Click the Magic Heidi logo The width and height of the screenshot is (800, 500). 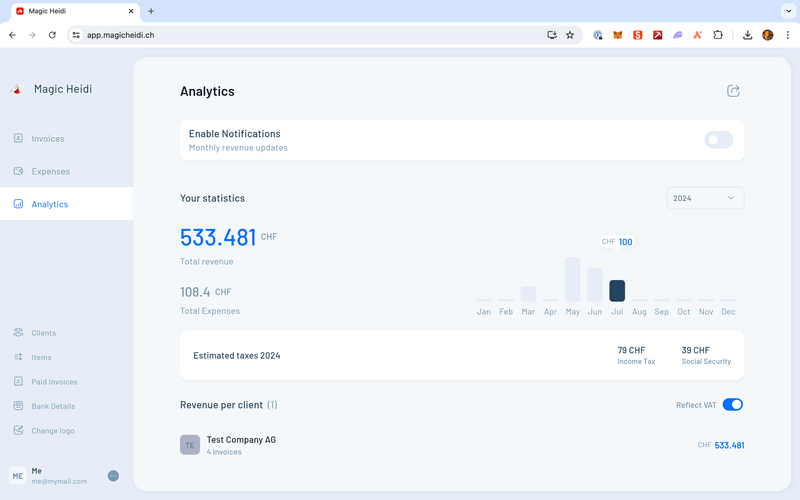pyautogui.click(x=17, y=89)
